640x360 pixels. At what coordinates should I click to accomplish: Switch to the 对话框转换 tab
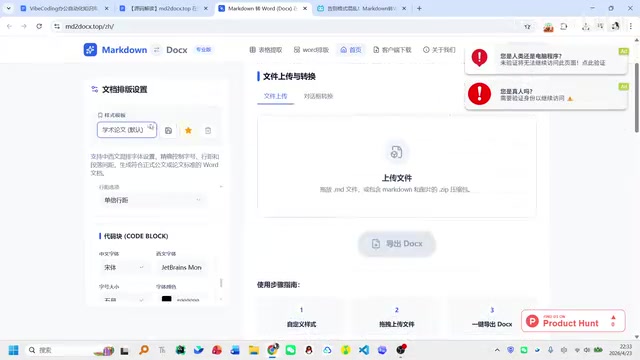(318, 96)
